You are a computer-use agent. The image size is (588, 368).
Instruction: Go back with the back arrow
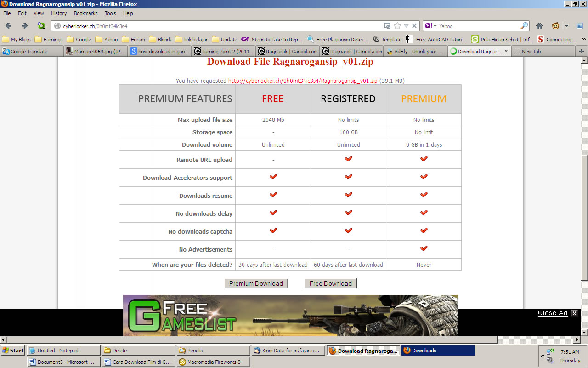[8, 26]
